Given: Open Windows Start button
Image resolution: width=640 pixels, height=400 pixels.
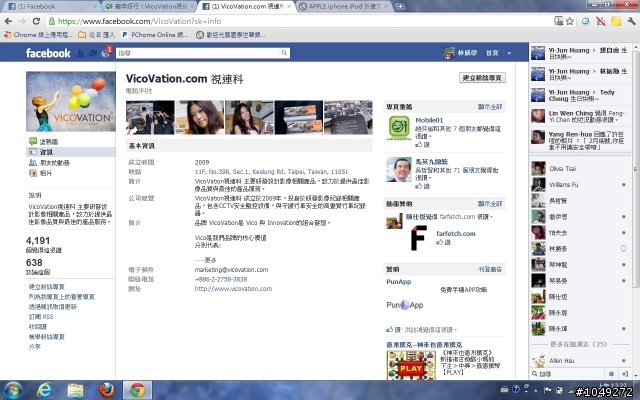Looking at the screenshot, I should point(13,390).
